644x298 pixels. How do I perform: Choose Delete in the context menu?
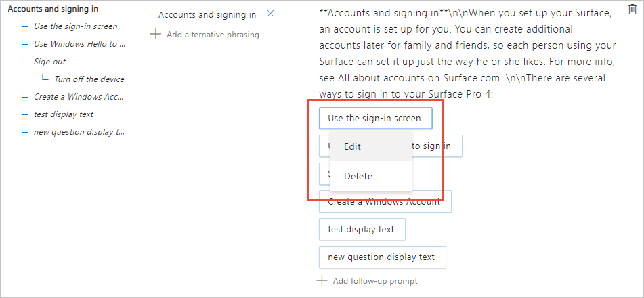358,176
